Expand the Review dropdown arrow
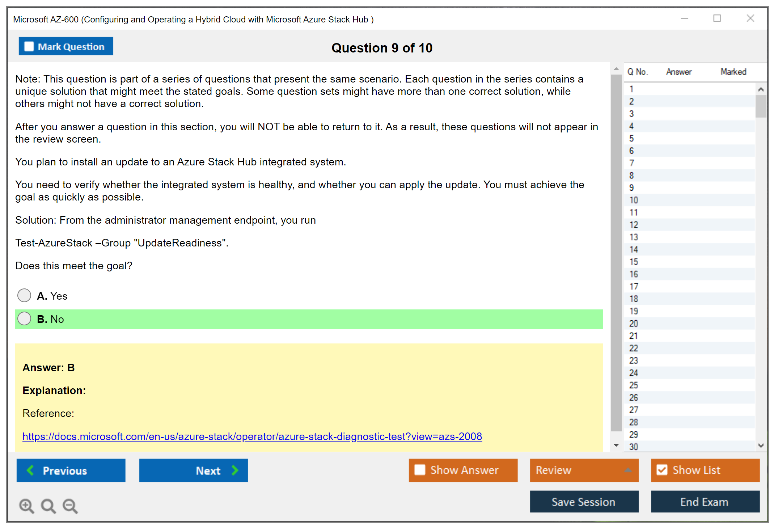Viewport: 778px width, 532px height. pyautogui.click(x=628, y=470)
